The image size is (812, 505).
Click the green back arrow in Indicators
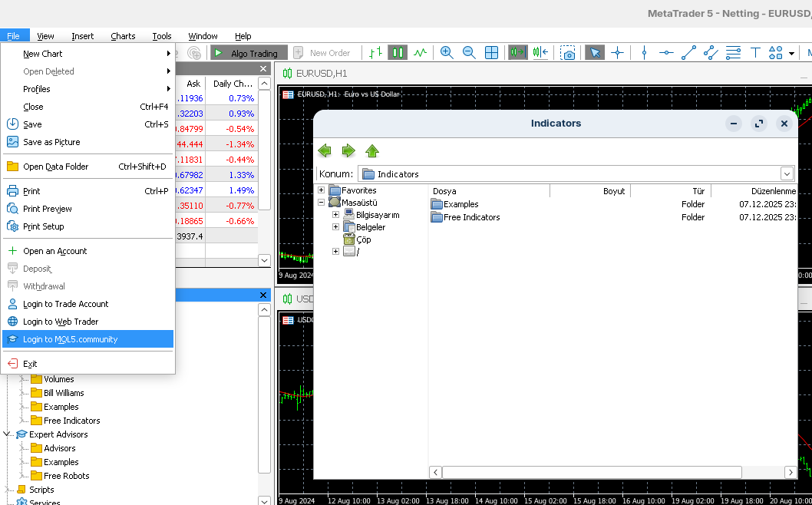[325, 150]
